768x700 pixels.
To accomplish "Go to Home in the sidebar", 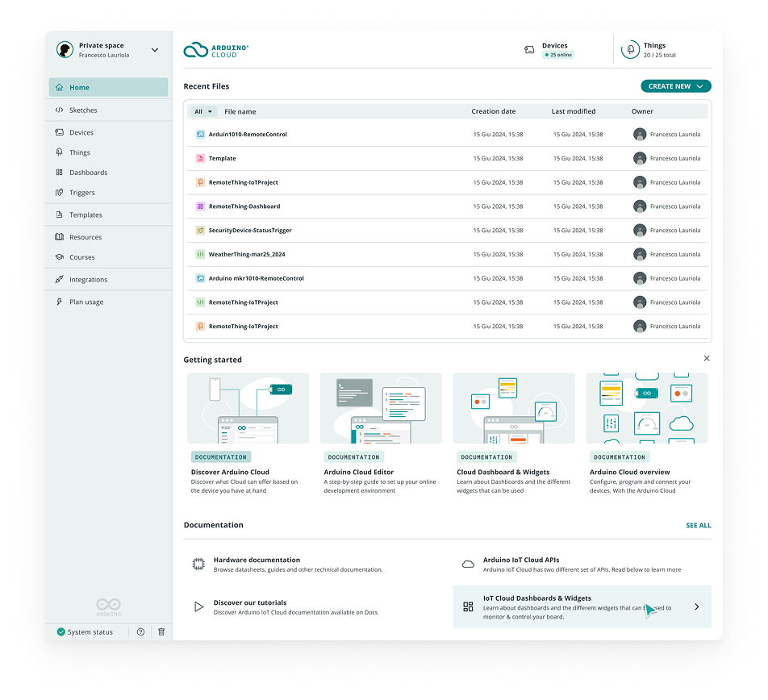I will [x=108, y=87].
